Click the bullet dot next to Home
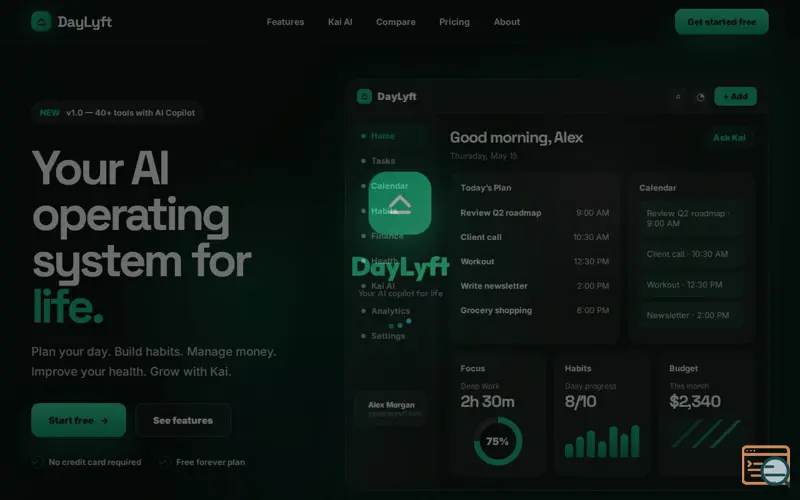The width and height of the screenshot is (800, 500). (363, 136)
